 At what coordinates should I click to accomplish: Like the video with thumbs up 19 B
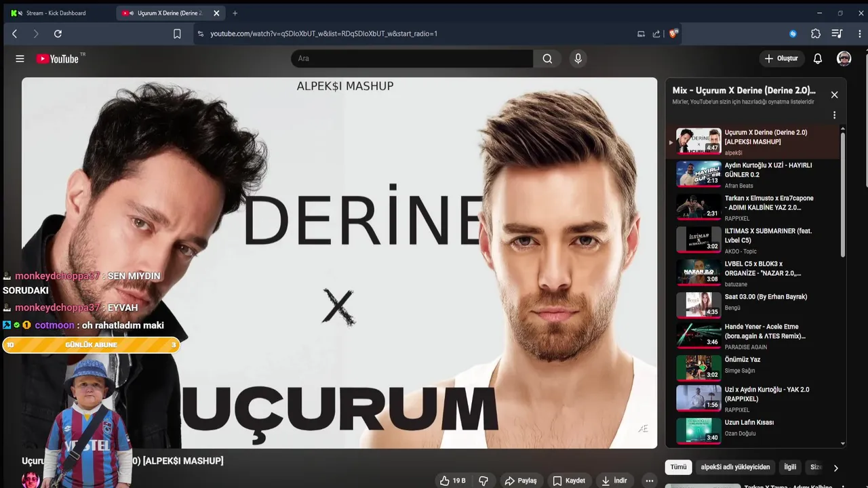pyautogui.click(x=452, y=481)
